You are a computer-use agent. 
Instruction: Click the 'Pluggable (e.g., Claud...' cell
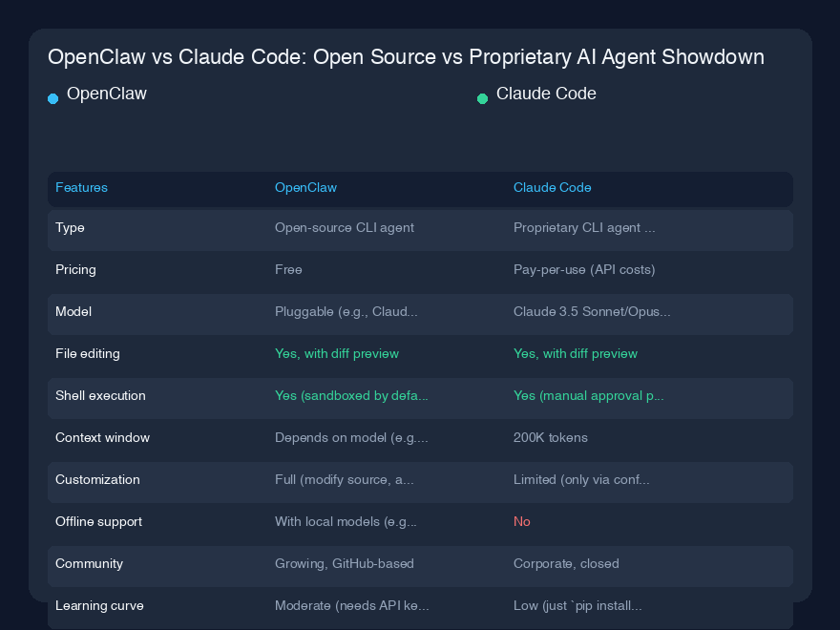[346, 312]
